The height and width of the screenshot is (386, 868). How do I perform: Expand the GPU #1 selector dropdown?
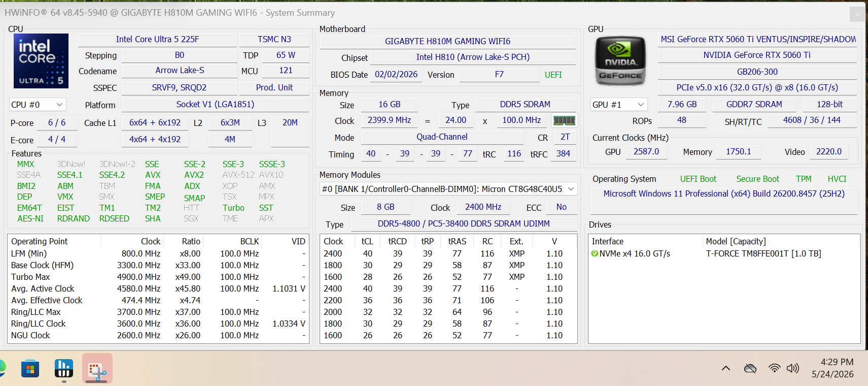coord(619,105)
